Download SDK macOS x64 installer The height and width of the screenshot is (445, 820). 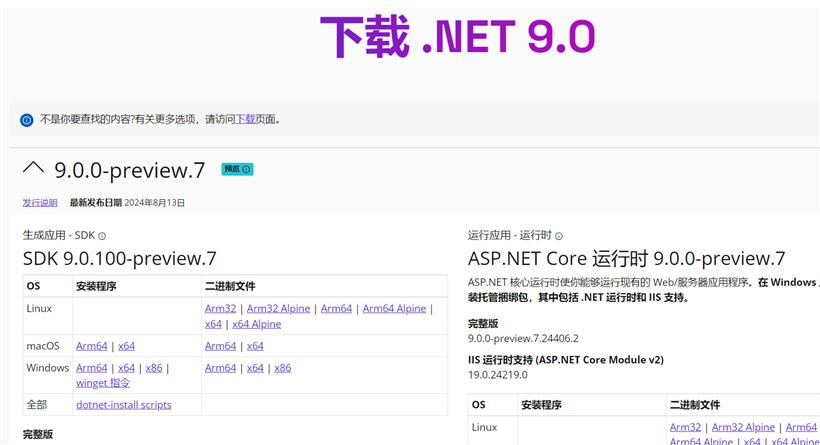[x=126, y=346]
